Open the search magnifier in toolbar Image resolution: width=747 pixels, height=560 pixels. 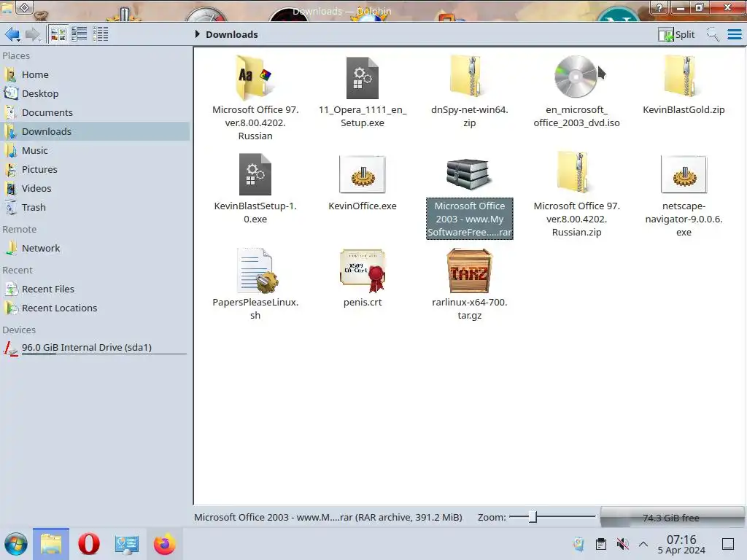713,35
